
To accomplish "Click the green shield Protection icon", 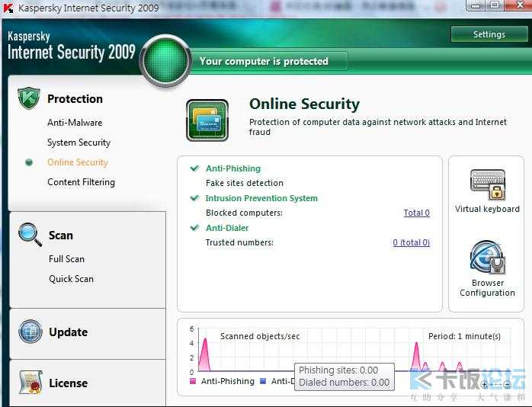I will click(28, 98).
